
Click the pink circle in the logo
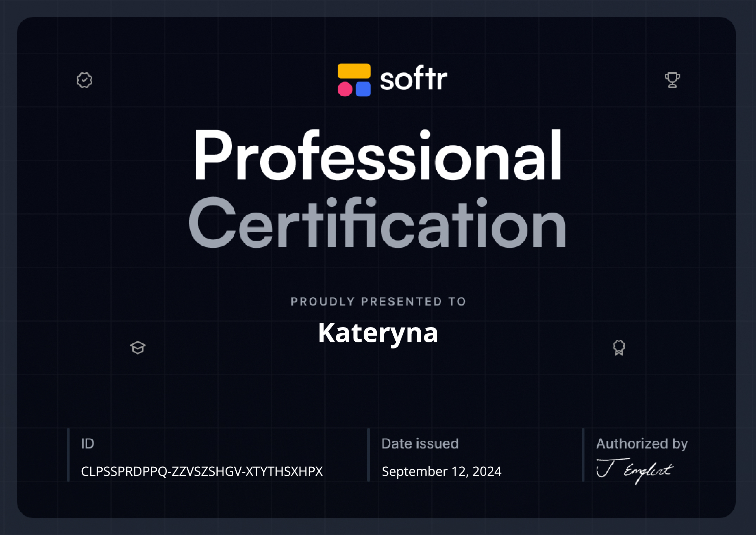pos(345,89)
